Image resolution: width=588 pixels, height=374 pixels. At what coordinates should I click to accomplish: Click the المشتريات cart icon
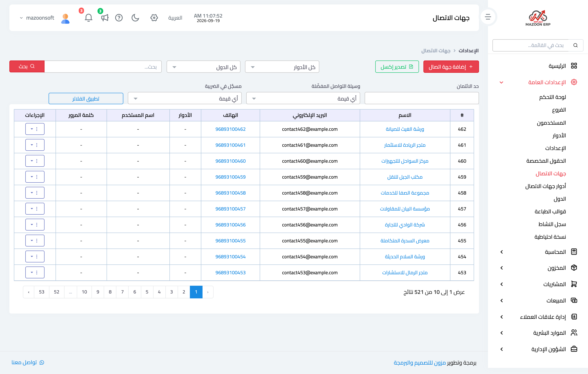(574, 284)
